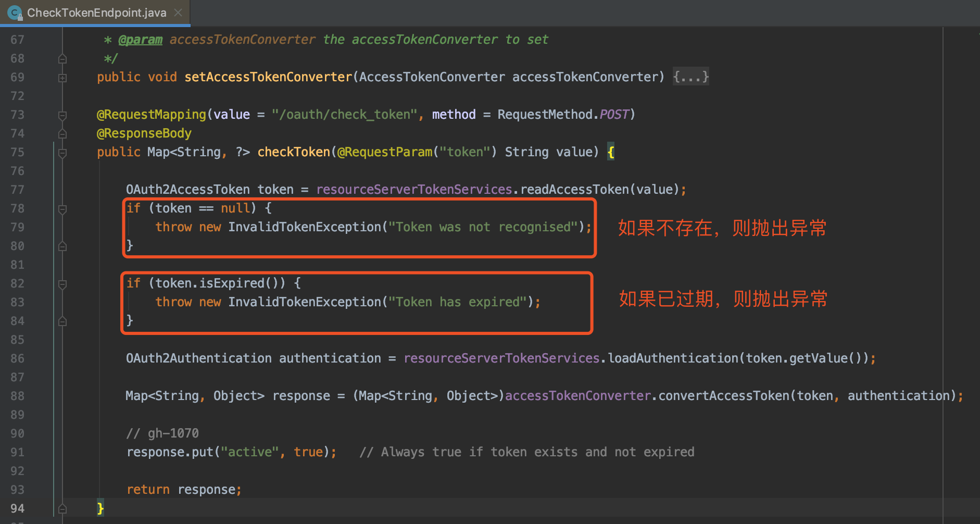Click the return response statement
The height and width of the screenshot is (524, 980).
[x=184, y=490]
